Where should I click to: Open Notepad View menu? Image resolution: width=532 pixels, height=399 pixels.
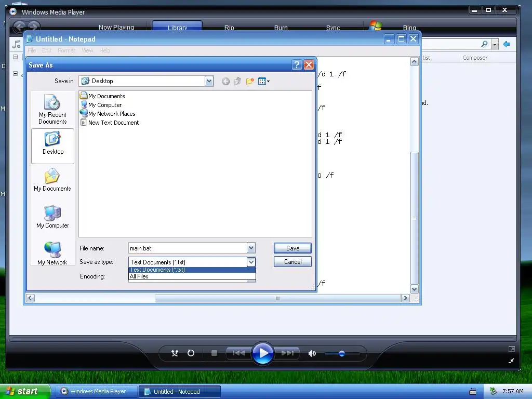[x=87, y=50]
